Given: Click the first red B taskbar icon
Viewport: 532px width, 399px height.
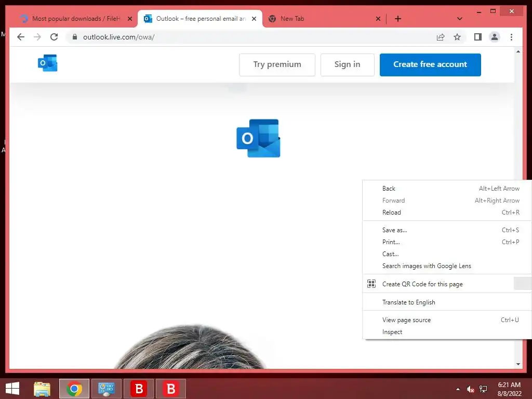Looking at the screenshot, I should (x=139, y=389).
